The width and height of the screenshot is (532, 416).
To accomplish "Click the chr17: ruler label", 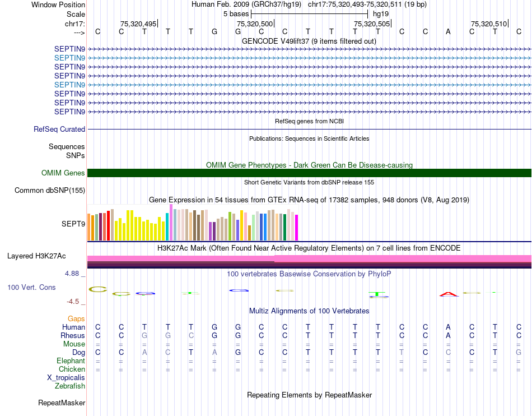I will coord(75,24).
